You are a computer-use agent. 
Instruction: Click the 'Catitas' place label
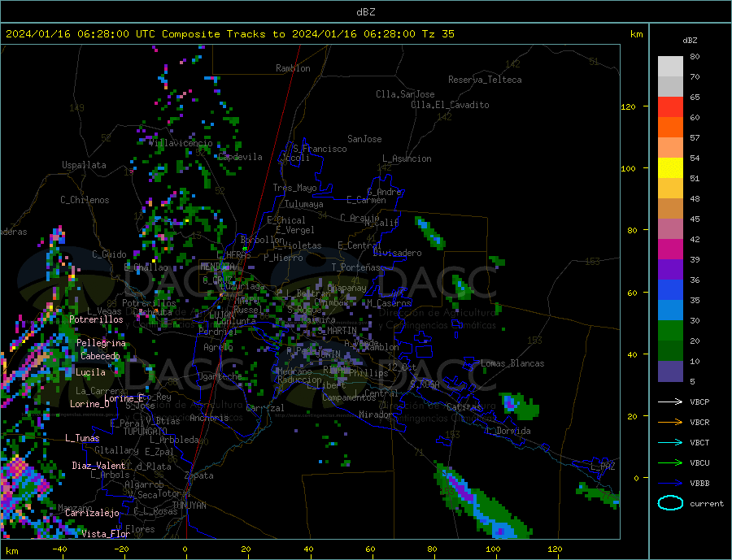coord(464,407)
